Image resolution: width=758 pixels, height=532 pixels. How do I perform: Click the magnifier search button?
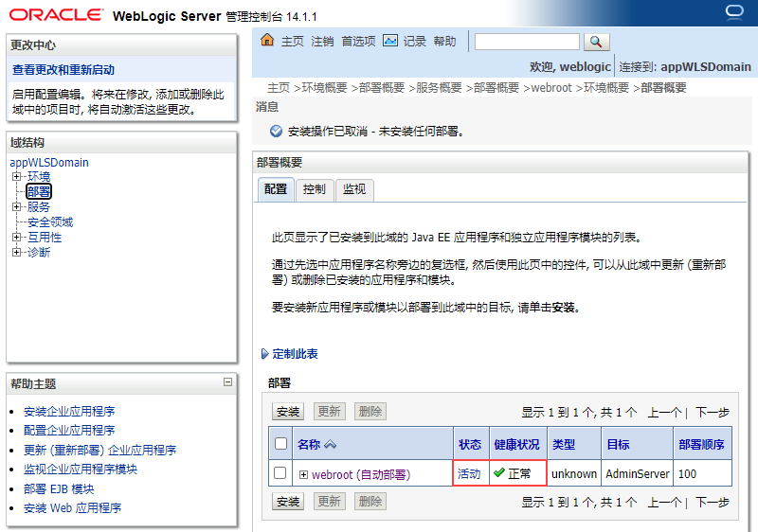(597, 42)
